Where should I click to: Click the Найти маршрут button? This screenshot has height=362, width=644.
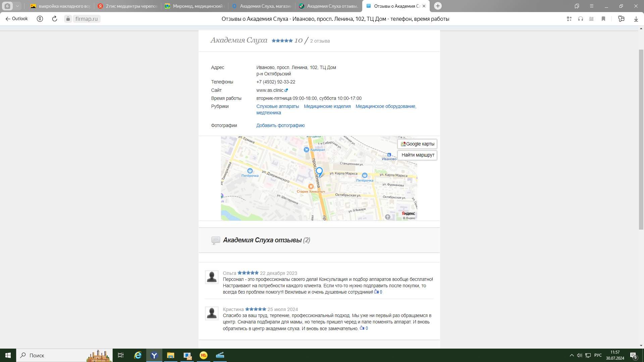tap(417, 155)
